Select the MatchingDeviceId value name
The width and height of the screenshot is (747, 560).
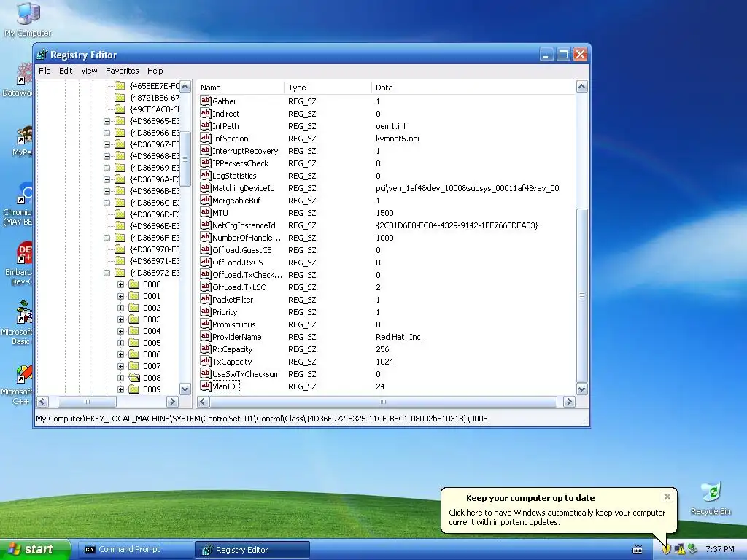point(244,187)
